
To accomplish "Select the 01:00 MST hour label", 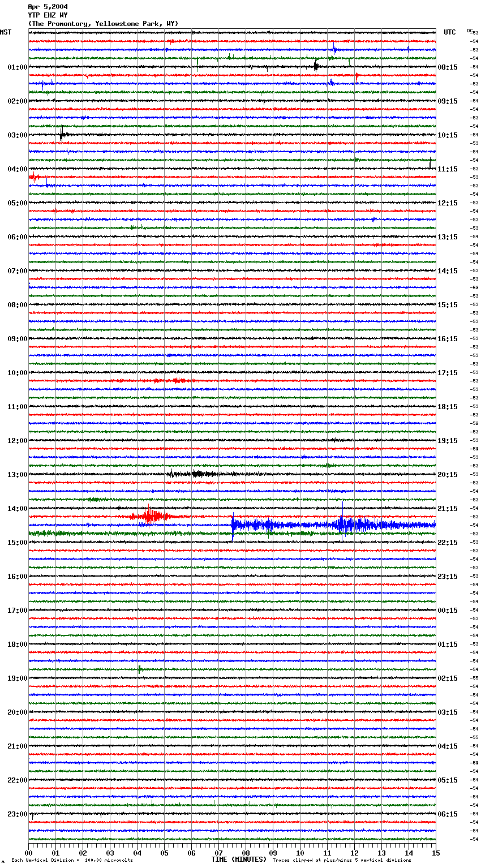I will tap(18, 67).
